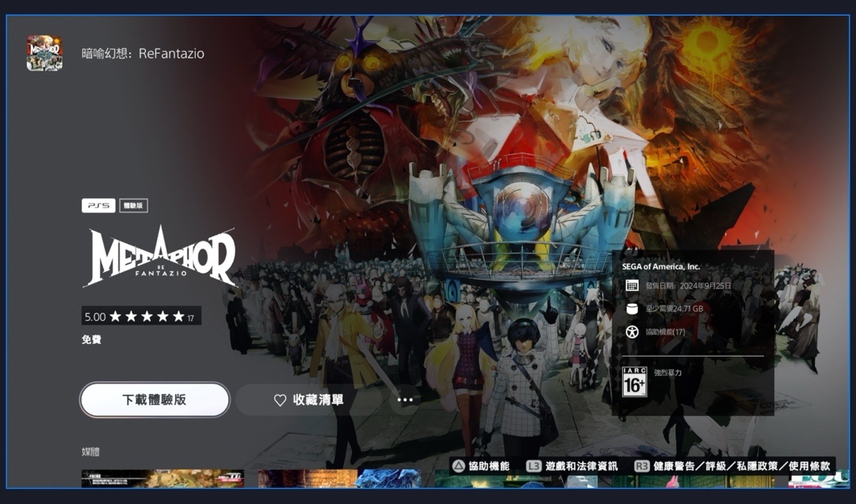Click the 發售日期 2024年9月25日 text
Screen dimensions: 856x504
click(x=689, y=285)
